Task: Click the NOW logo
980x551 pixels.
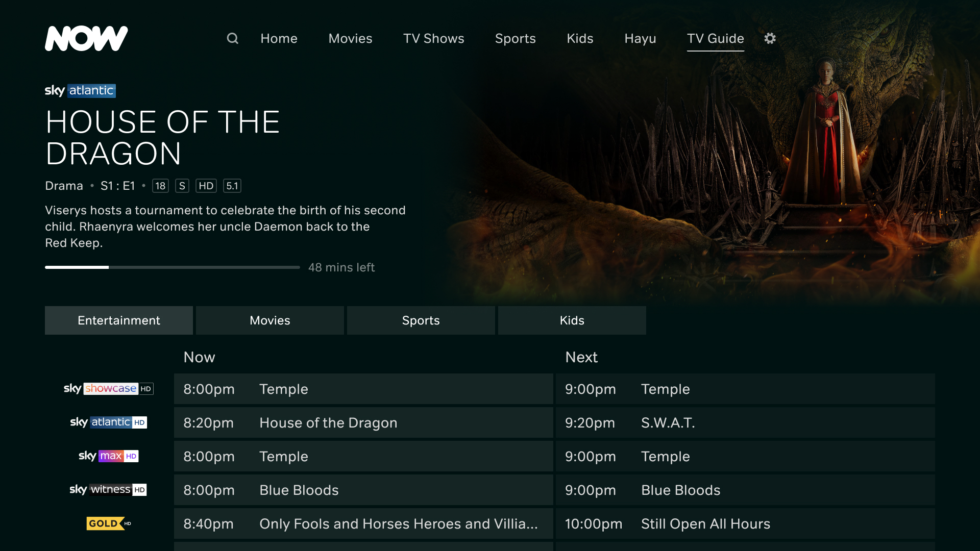Action: (86, 38)
